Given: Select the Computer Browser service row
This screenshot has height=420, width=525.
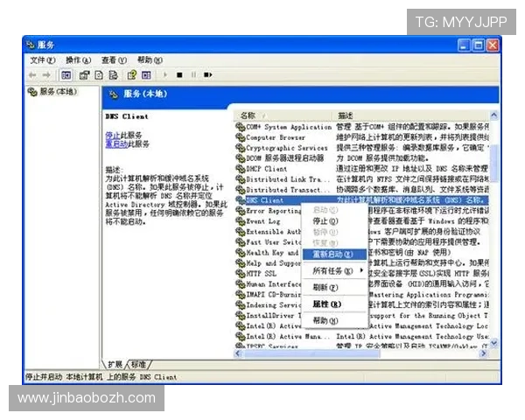Looking at the screenshot, I should pos(276,137).
